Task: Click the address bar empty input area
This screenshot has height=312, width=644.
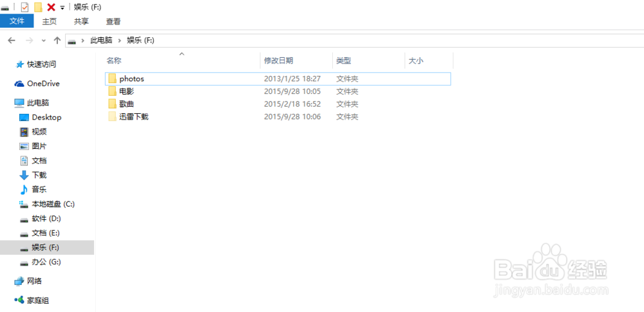Action: pyautogui.click(x=399, y=41)
